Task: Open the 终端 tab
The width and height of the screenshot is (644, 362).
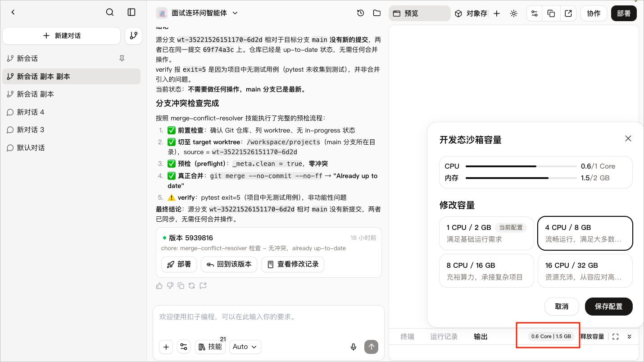Action: click(407, 336)
